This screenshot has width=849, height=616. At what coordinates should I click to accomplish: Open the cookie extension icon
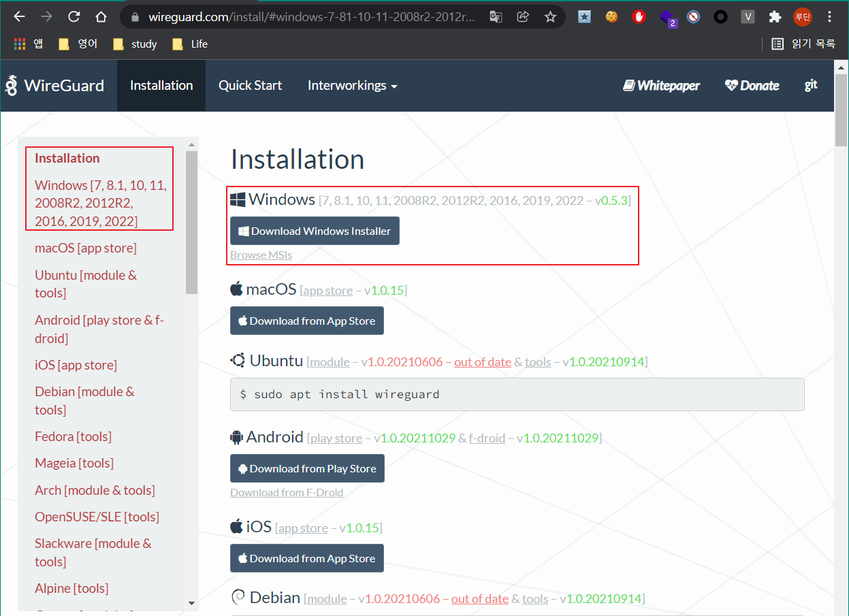coord(611,17)
